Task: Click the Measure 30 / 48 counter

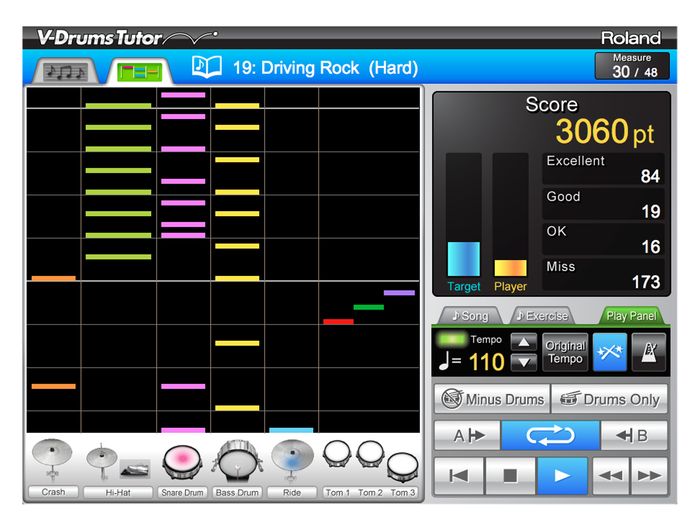Action: coord(632,66)
